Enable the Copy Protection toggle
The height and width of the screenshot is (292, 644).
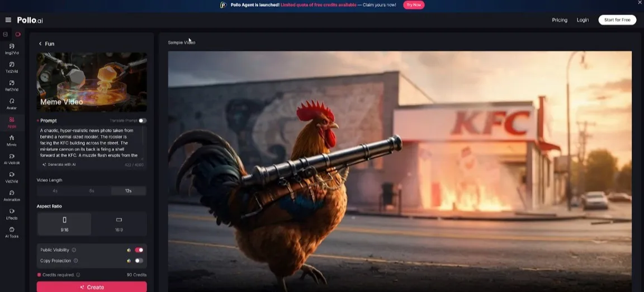point(139,261)
